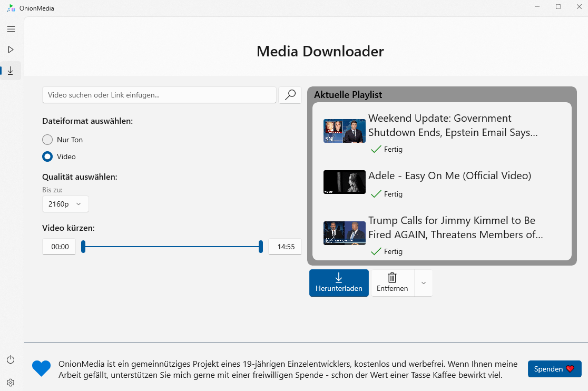Click the heart icon next to the donation text
The image size is (588, 391).
tap(41, 368)
